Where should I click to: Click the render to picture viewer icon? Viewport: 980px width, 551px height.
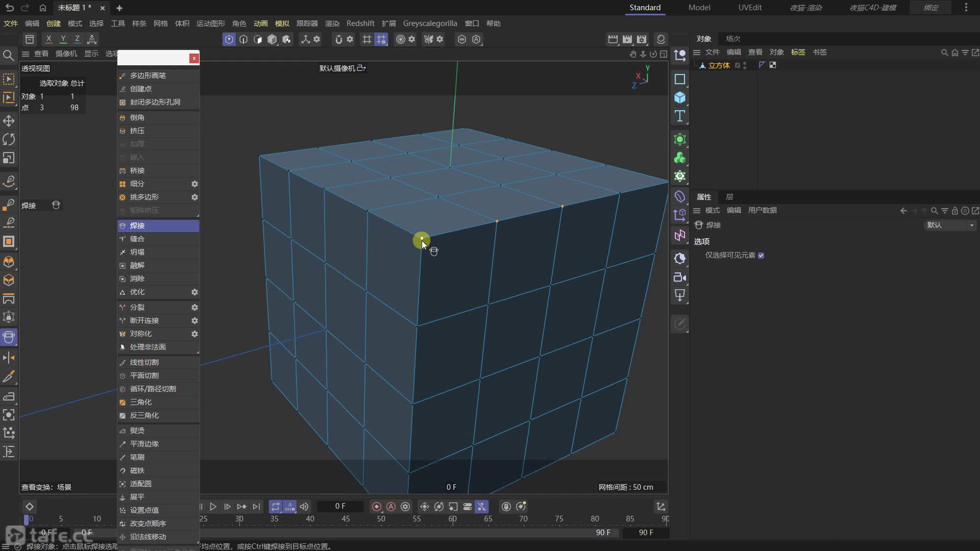(627, 39)
